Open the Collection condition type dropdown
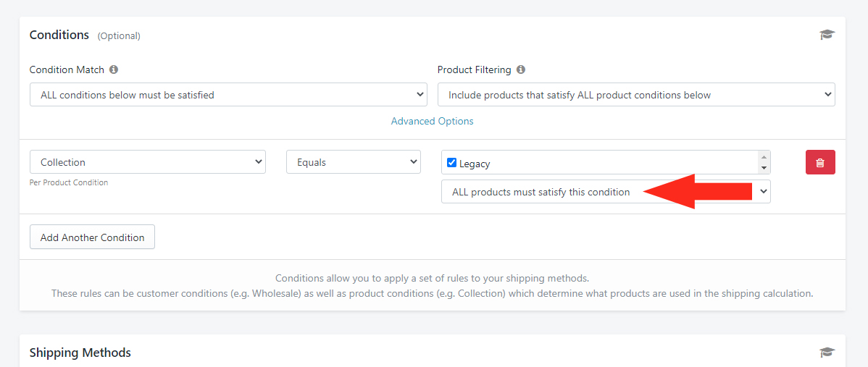The height and width of the screenshot is (367, 868). 148,162
